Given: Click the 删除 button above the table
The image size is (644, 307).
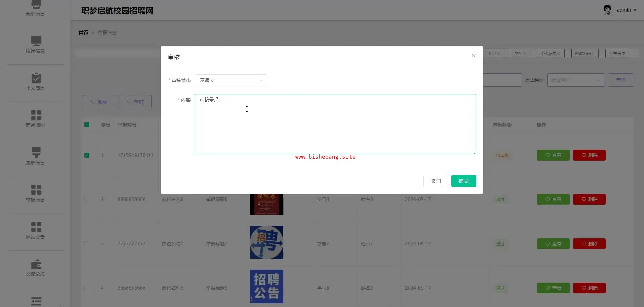Looking at the screenshot, I should coord(99,102).
